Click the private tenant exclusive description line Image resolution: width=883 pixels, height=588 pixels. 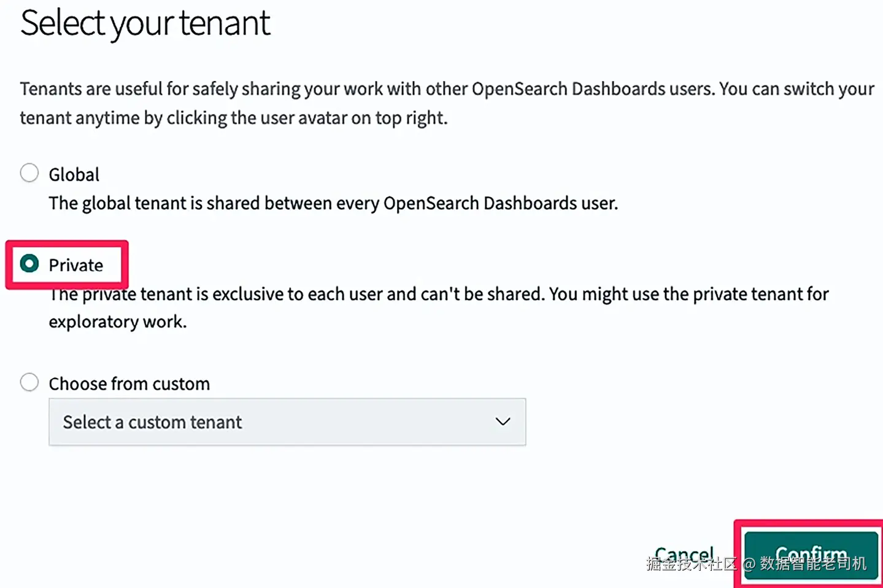click(x=439, y=294)
